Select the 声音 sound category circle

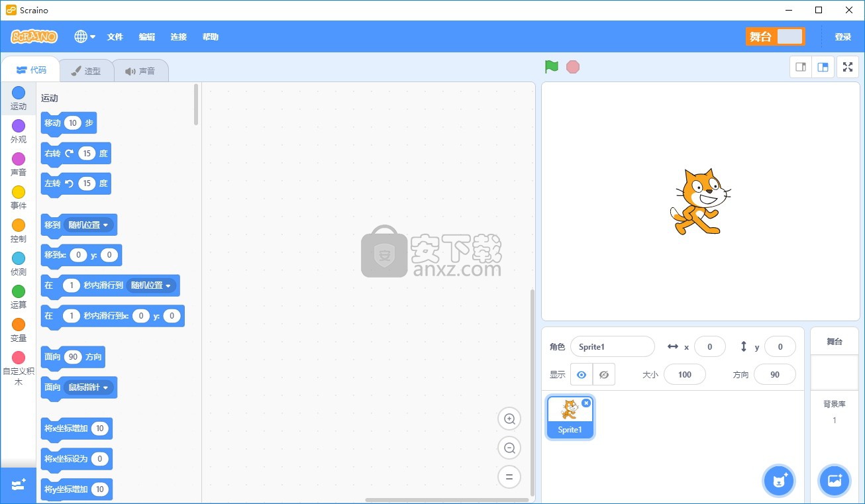(19, 159)
